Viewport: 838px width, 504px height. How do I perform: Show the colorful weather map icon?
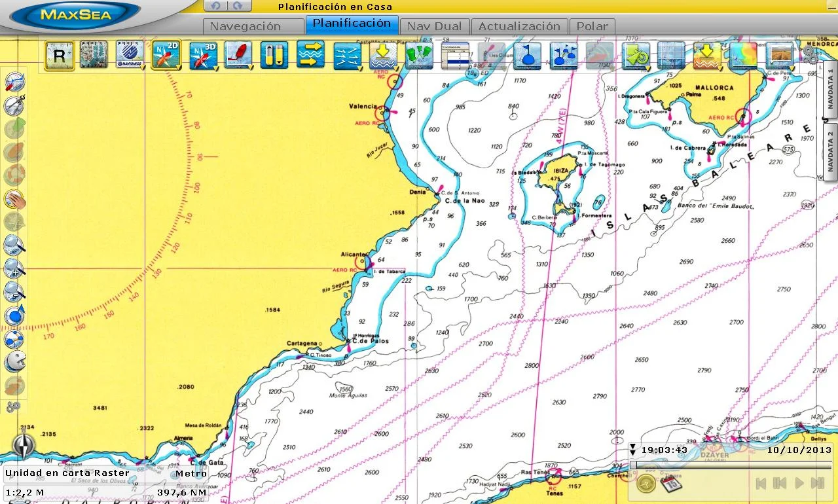[x=743, y=55]
